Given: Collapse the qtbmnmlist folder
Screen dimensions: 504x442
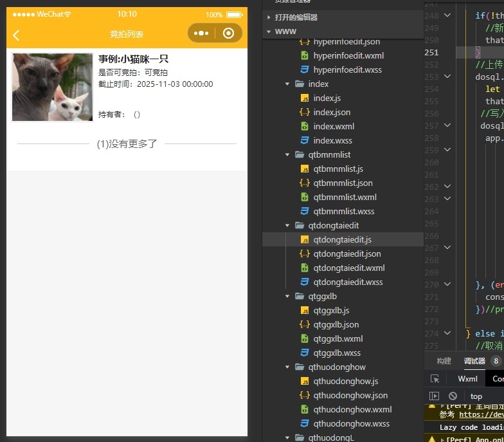Looking at the screenshot, I should (287, 154).
